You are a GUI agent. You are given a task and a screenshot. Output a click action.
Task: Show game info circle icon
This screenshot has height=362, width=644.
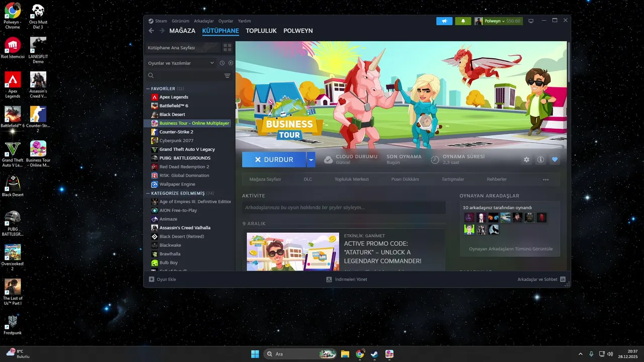click(541, 159)
